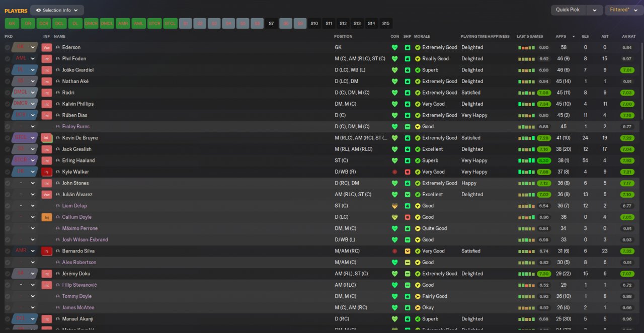Click Bernardo Silva's yellow sharpness icon
Image resolution: width=644 pixels, height=333 pixels.
(x=408, y=251)
